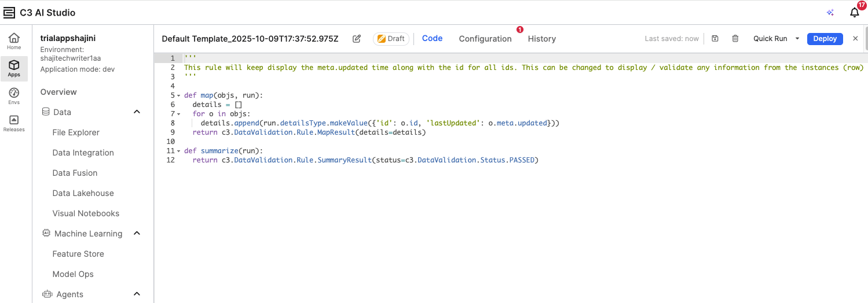Screen dimensions: 868x303
Task: Open the AI sparkle assistant icon
Action: (830, 13)
